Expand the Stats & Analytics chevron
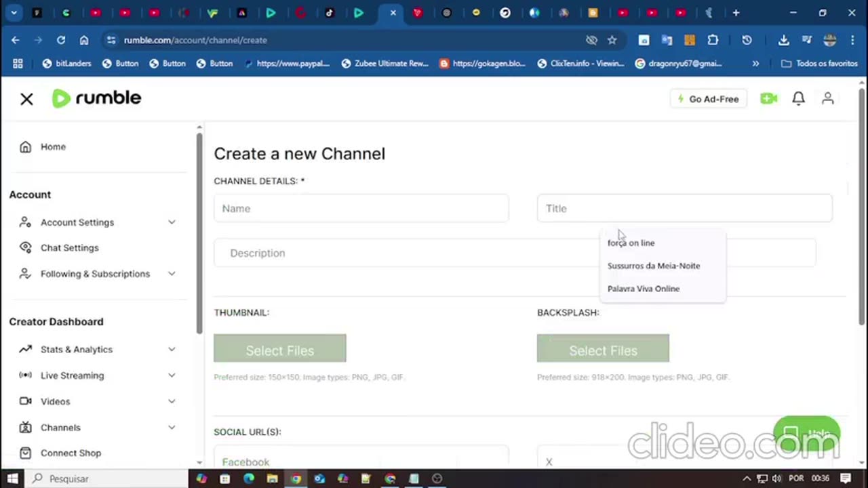The width and height of the screenshot is (868, 488). (172, 350)
